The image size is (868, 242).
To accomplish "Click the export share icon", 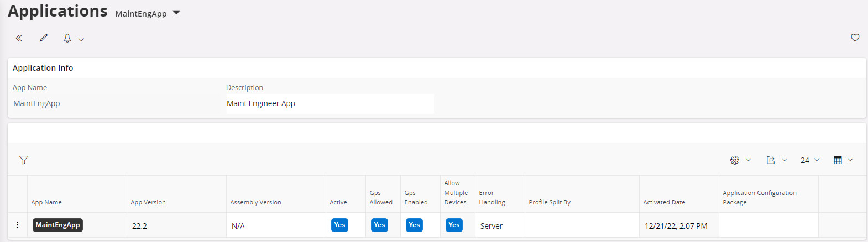I will click(771, 160).
